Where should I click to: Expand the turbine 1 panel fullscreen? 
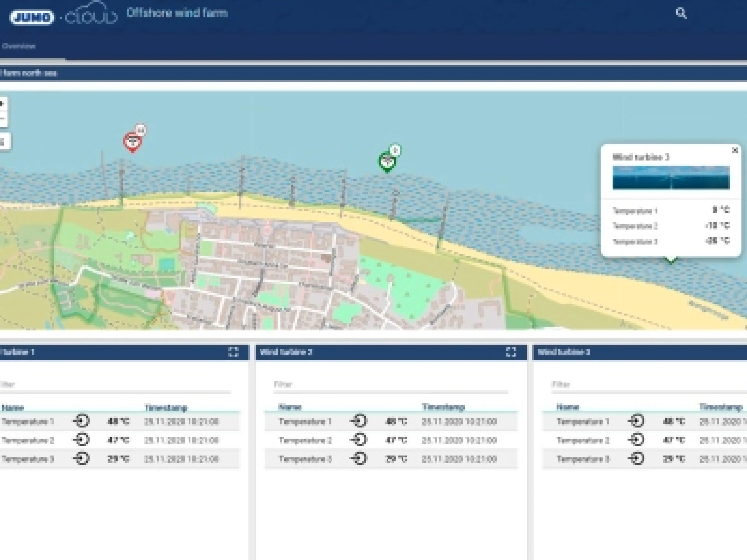[233, 352]
